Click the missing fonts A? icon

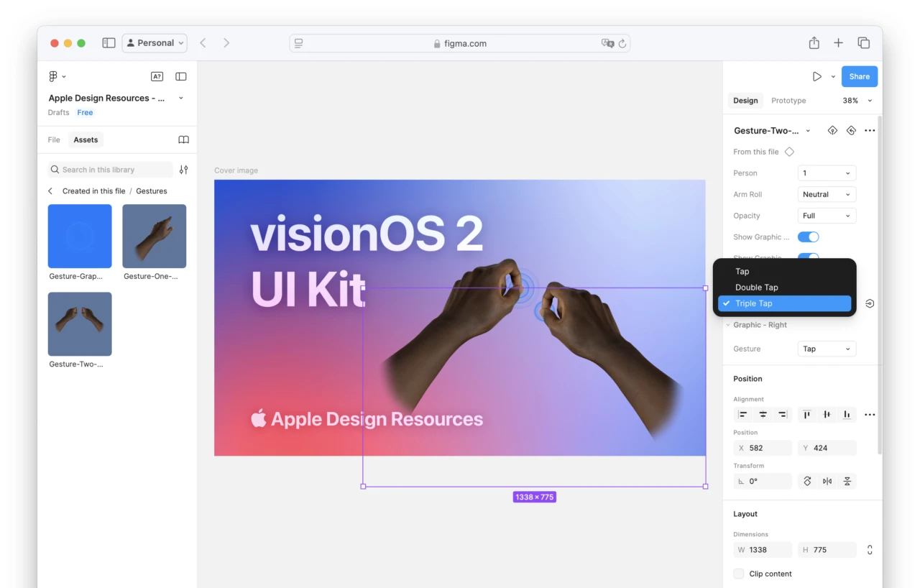[x=157, y=76]
